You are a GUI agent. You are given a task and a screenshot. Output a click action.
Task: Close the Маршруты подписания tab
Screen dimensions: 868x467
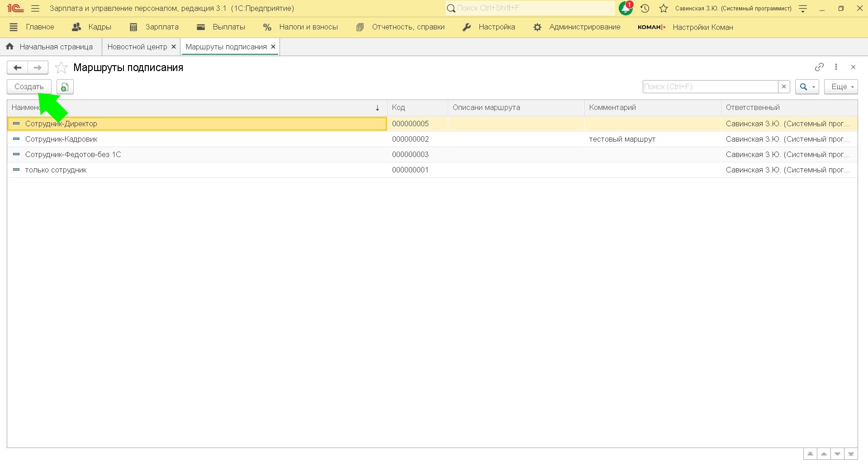point(273,47)
